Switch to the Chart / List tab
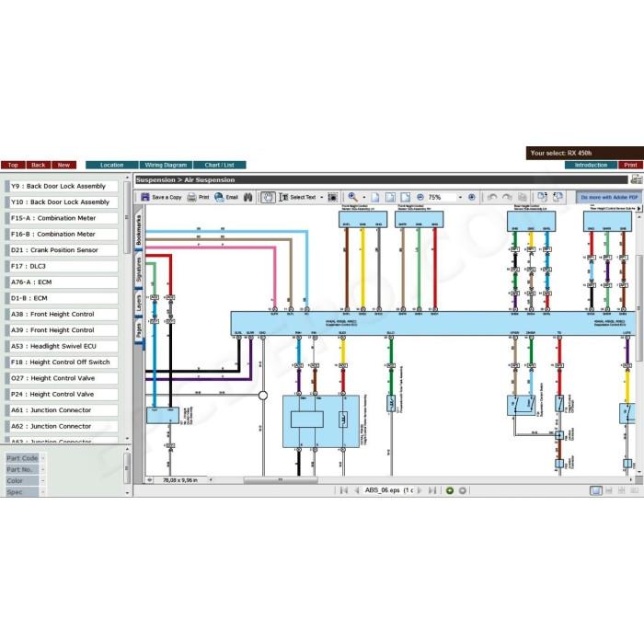 (219, 165)
